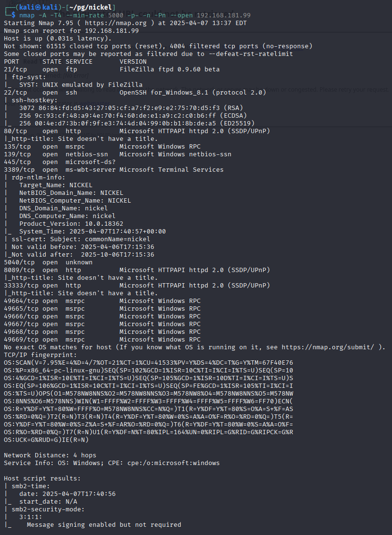The height and width of the screenshot is (535, 392).
Task: Click the FileZilla ftpd 0.9.60 beta version text
Action: pos(170,69)
